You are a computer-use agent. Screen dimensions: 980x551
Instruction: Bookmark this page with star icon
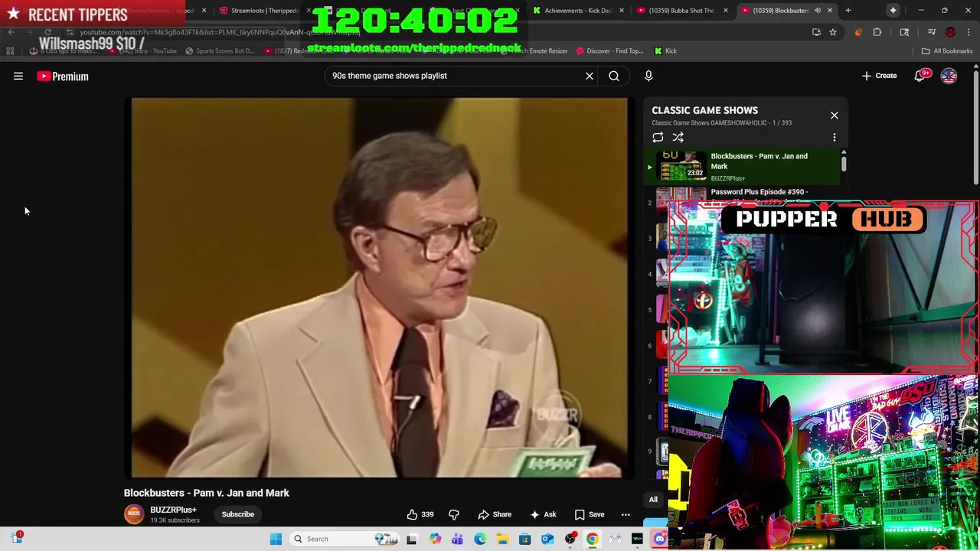click(x=833, y=32)
